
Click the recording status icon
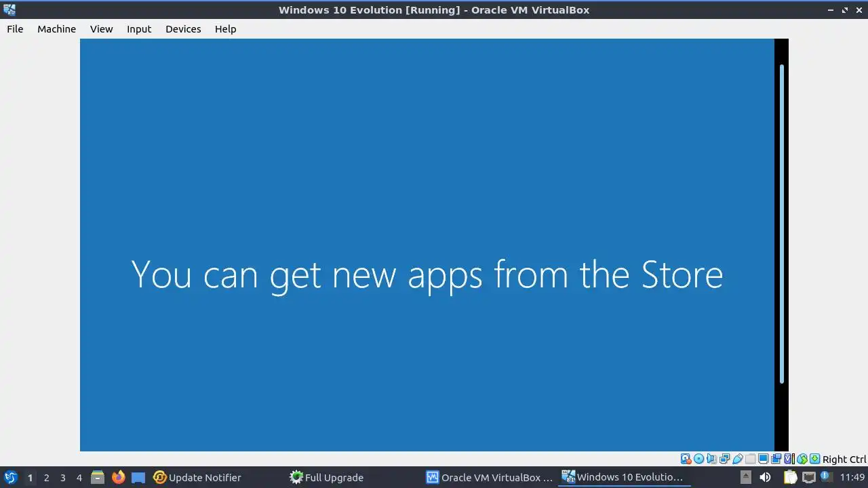(776, 459)
